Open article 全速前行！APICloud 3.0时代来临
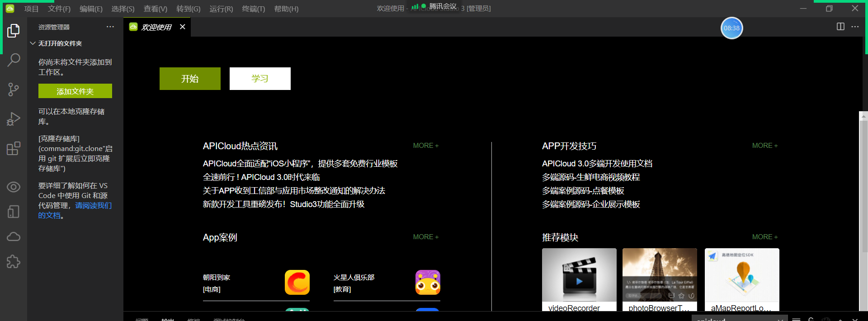868x321 pixels. 261,177
